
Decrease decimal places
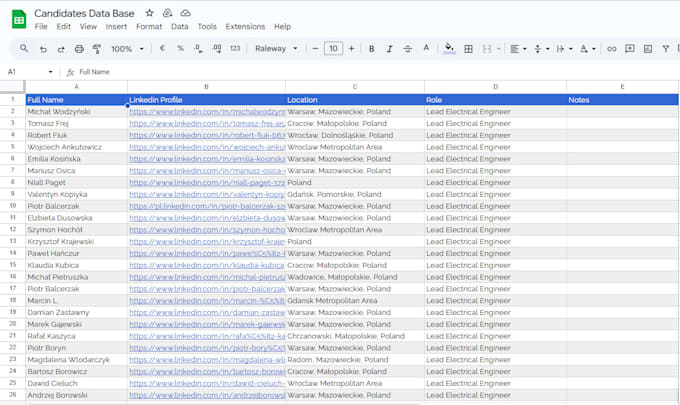[x=198, y=49]
